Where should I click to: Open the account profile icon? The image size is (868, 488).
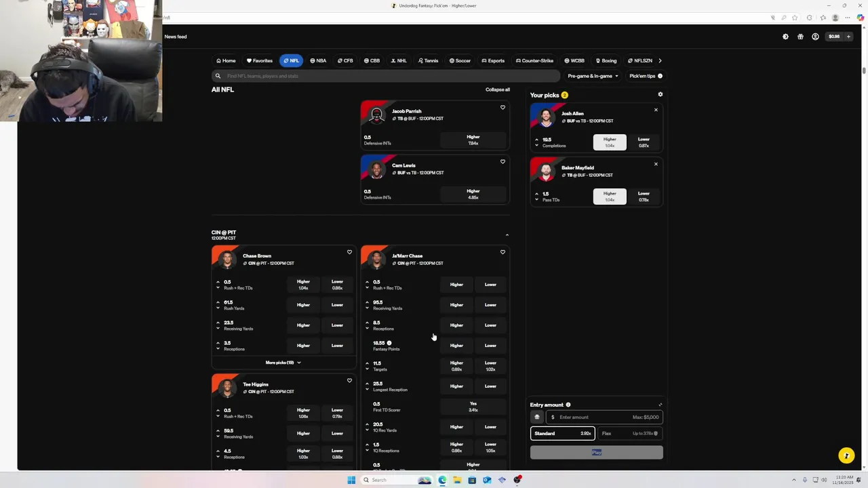[815, 37]
